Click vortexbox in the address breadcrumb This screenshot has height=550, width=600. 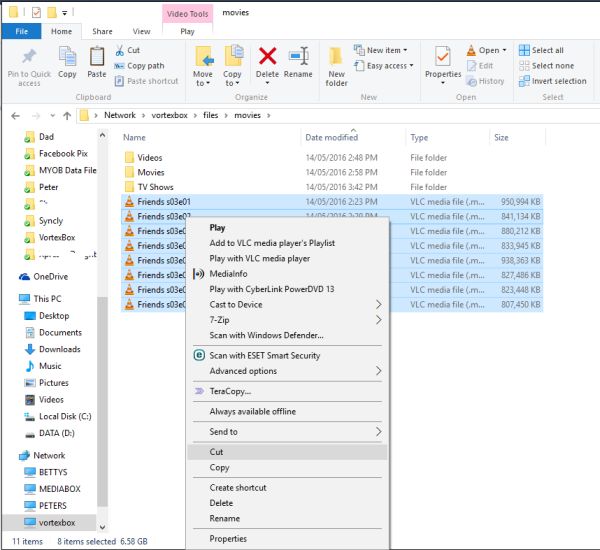pyautogui.click(x=170, y=115)
